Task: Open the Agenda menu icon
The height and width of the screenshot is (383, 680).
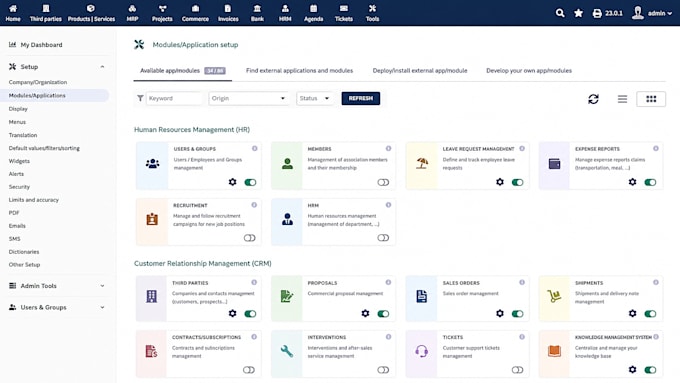Action: 313,9
